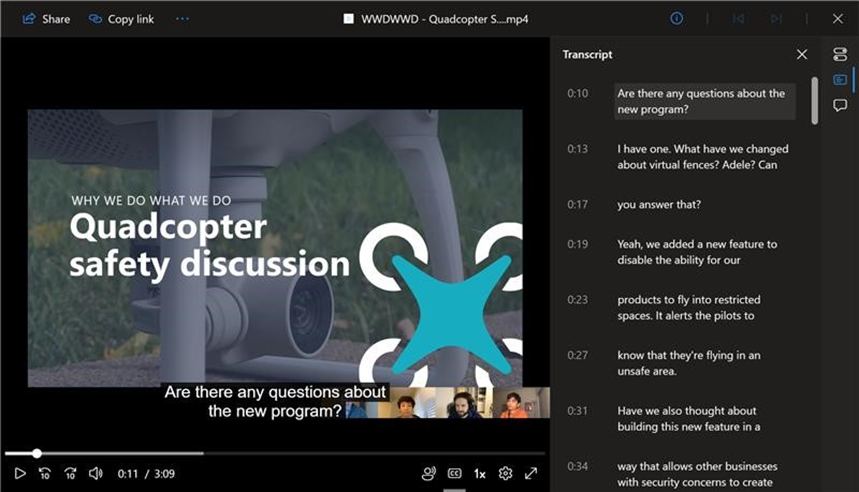Open the more options ellipsis menu
Image resolution: width=859 pixels, height=492 pixels.
pyautogui.click(x=182, y=19)
